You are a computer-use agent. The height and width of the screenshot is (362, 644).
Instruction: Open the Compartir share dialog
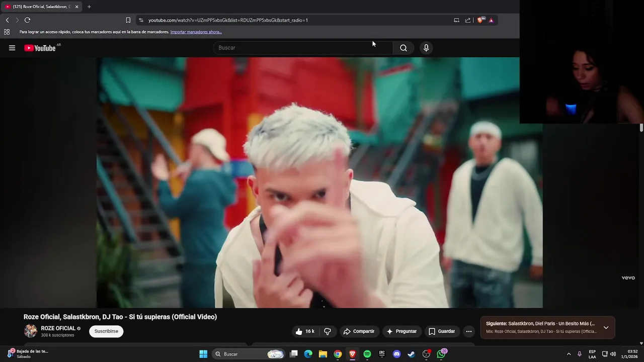[x=359, y=331]
